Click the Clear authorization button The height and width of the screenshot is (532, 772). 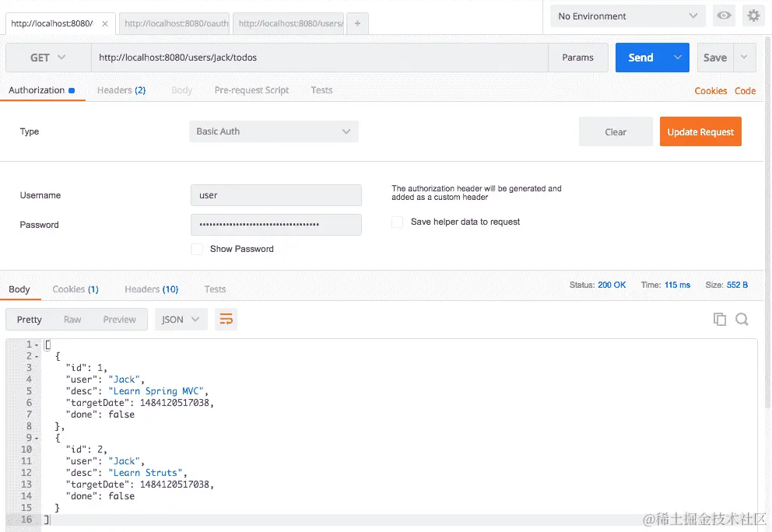pyautogui.click(x=616, y=131)
